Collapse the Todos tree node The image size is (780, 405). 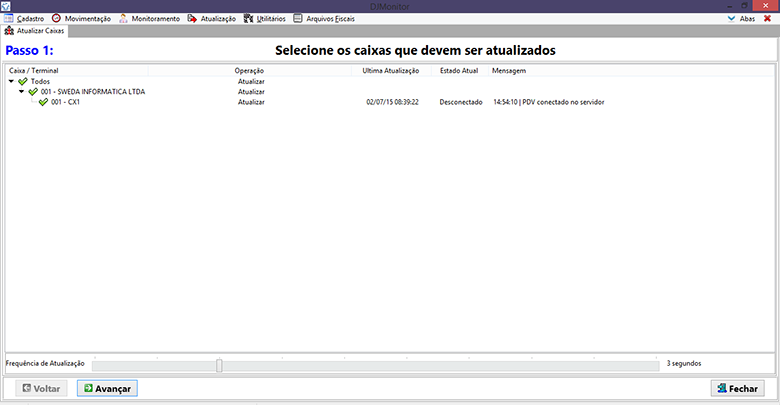(11, 81)
